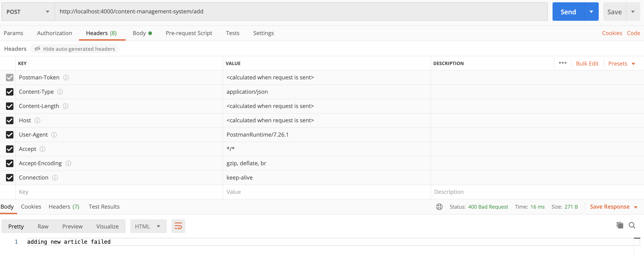
Task: Click info icon next to User-Agent
Action: click(x=54, y=135)
